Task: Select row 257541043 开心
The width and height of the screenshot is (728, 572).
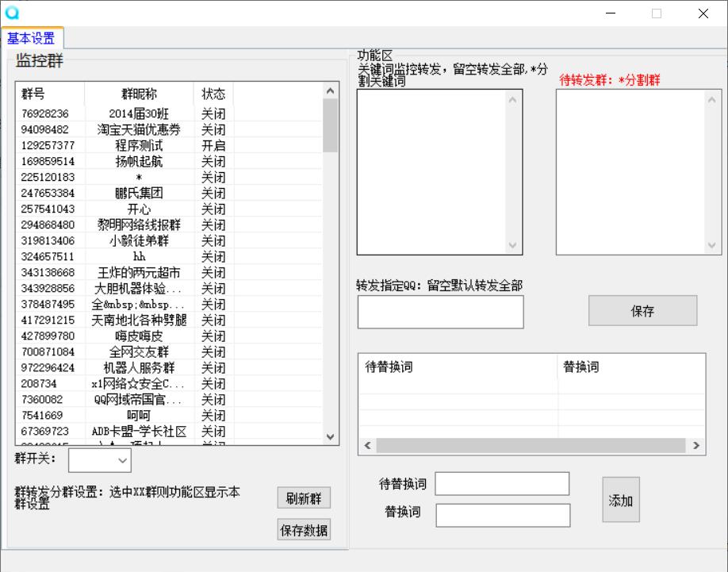Action: point(169,209)
